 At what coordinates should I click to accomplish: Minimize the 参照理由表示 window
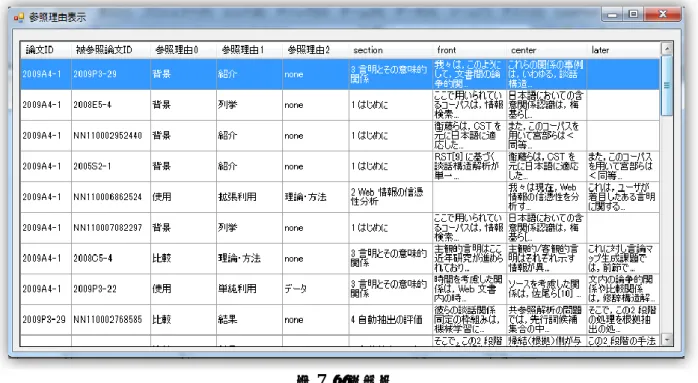point(612,14)
